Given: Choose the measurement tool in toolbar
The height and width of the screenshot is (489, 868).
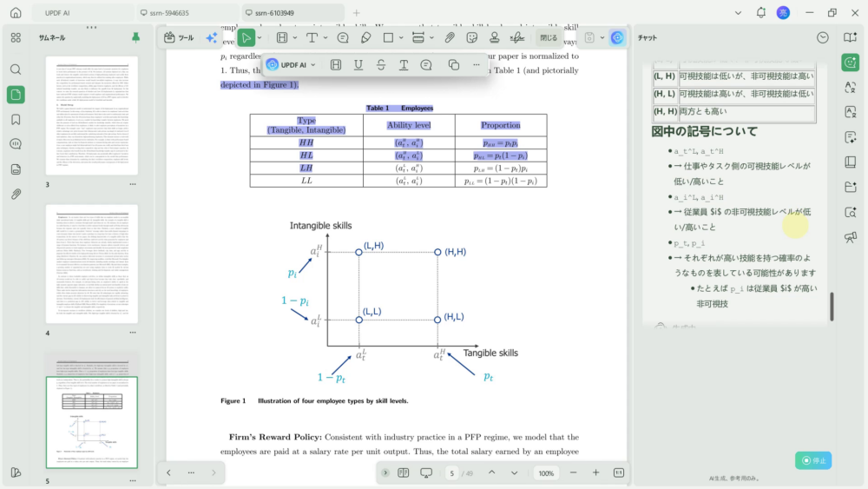Looking at the screenshot, I should pyautogui.click(x=418, y=37).
